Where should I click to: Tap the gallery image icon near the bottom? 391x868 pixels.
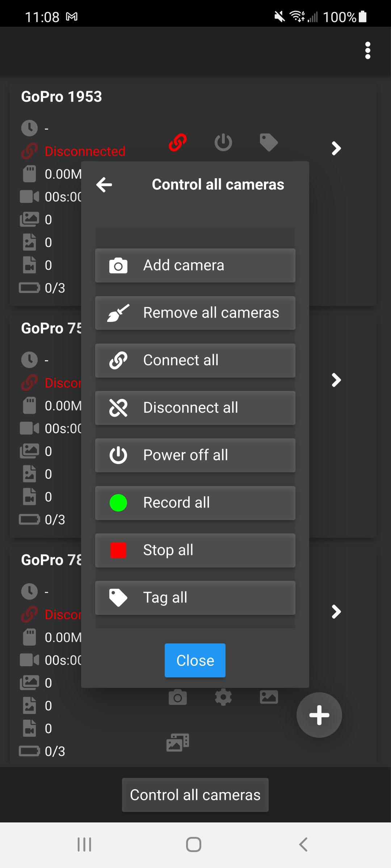(269, 697)
